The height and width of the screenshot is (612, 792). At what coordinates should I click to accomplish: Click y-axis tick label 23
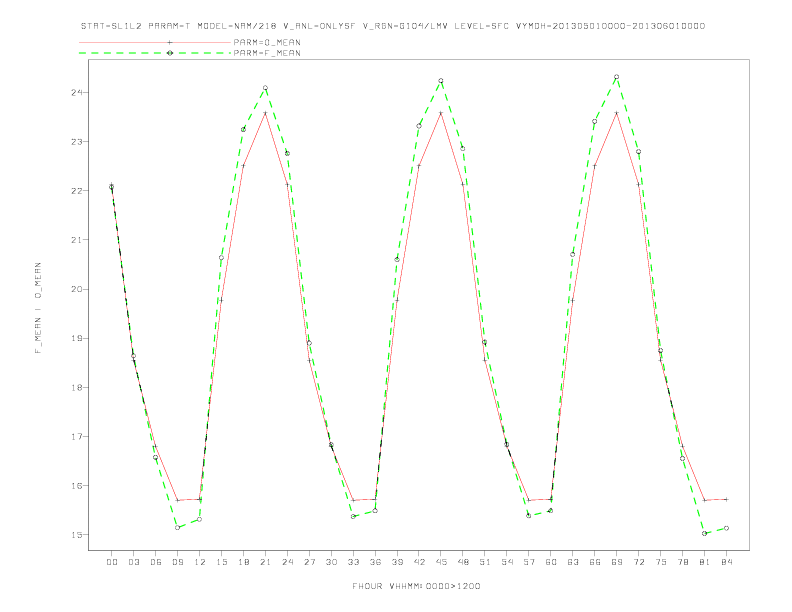(x=77, y=141)
